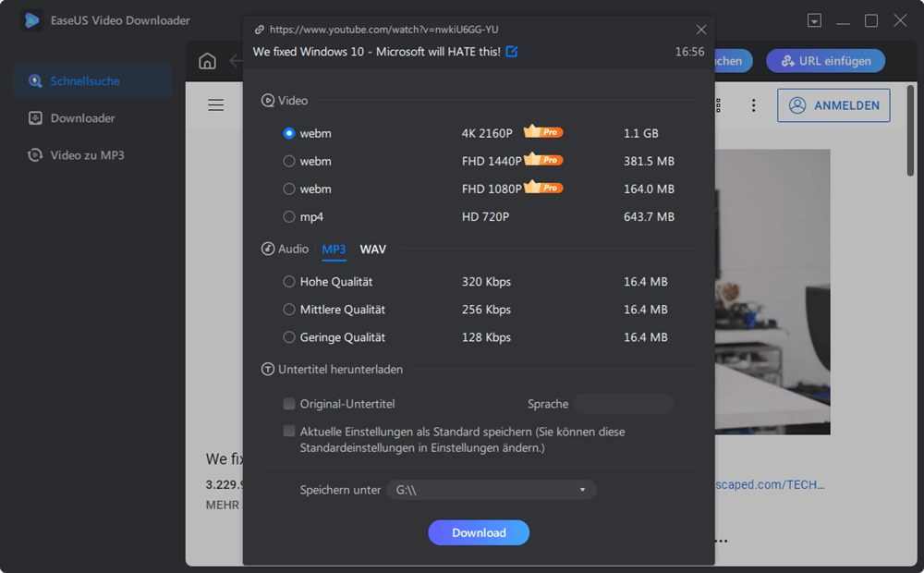Click the Video zu MP3 convert icon

(35, 155)
